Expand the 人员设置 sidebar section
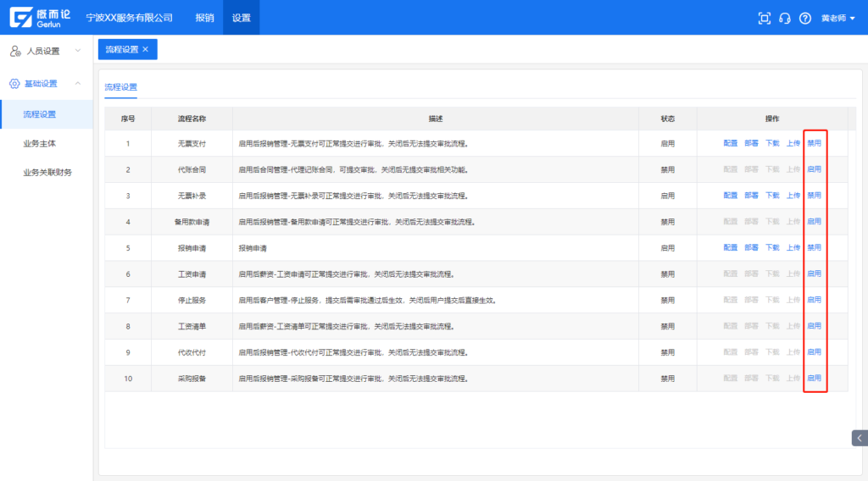 click(46, 51)
